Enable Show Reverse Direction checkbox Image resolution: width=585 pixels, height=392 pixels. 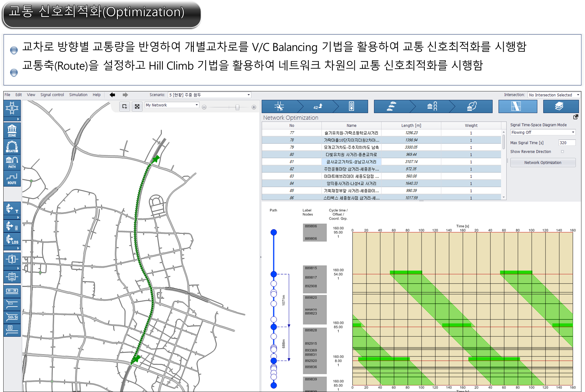point(562,152)
